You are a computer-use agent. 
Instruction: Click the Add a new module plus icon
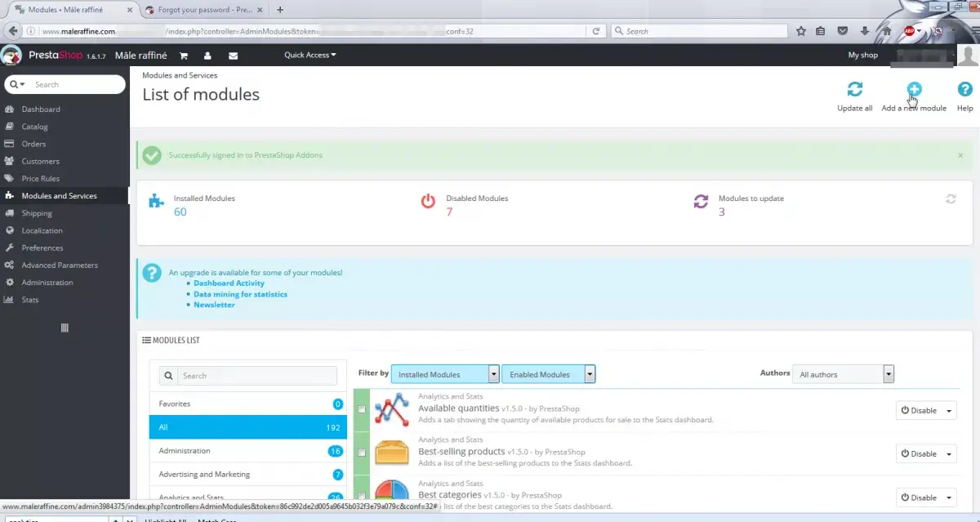pos(914,89)
